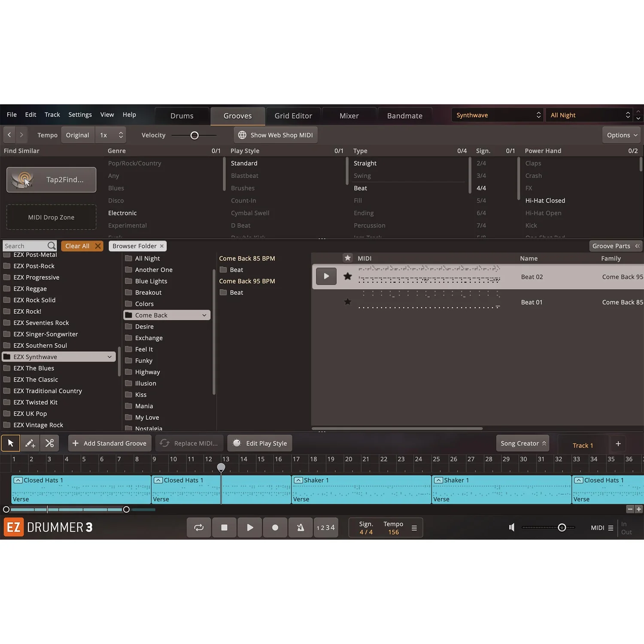The width and height of the screenshot is (644, 644).
Task: Favorite the Beat 01 groove star
Action: (348, 302)
